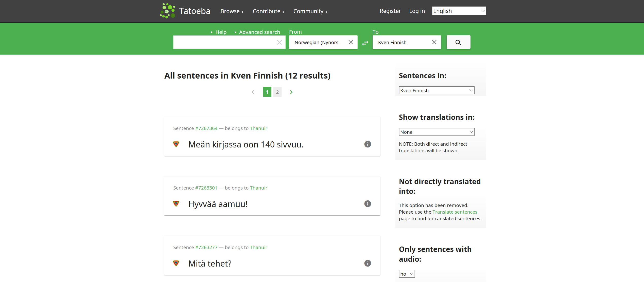Click the main search input field
The image size is (644, 282).
point(224,42)
